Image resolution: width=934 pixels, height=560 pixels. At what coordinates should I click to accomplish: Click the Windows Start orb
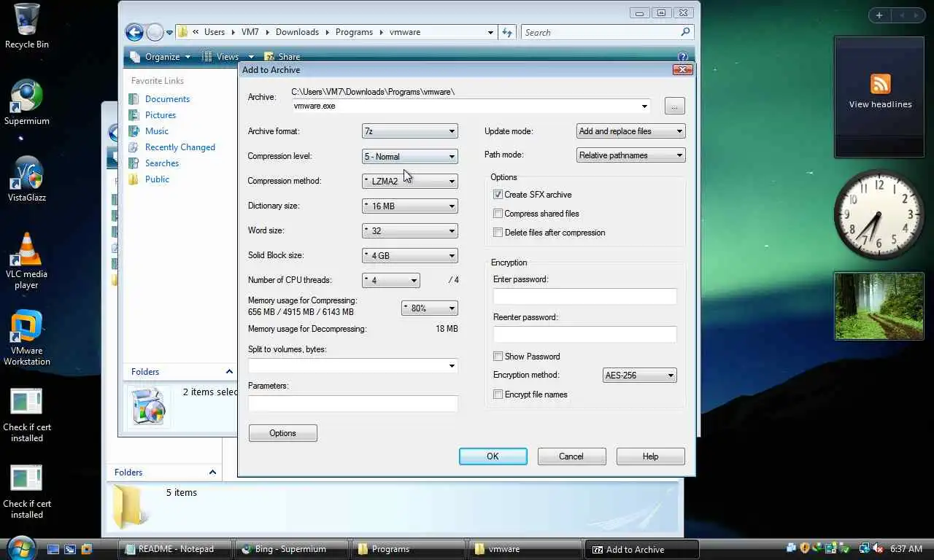tap(20, 548)
